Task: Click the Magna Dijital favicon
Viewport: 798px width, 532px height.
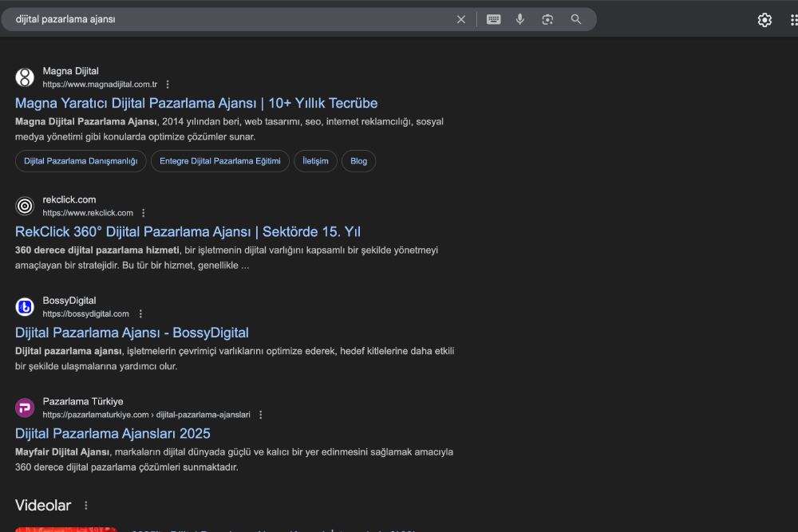Action: 25,77
